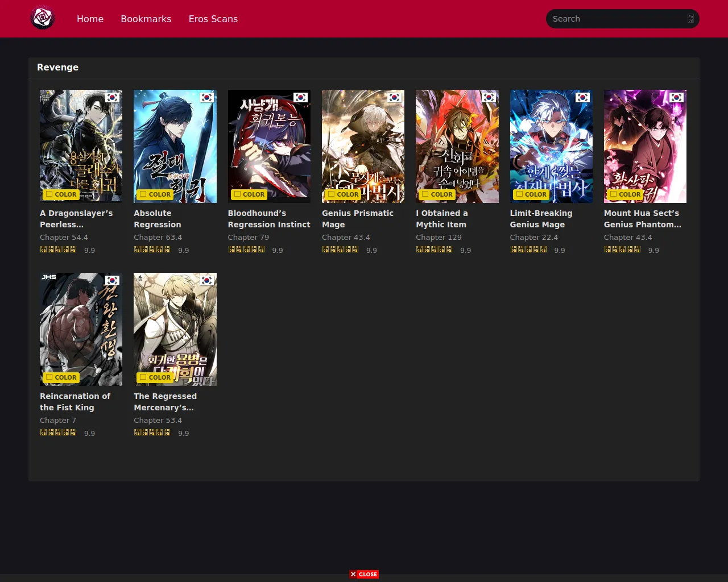
Task: Select Reincarnation of the Fist King cover
Action: (81, 329)
